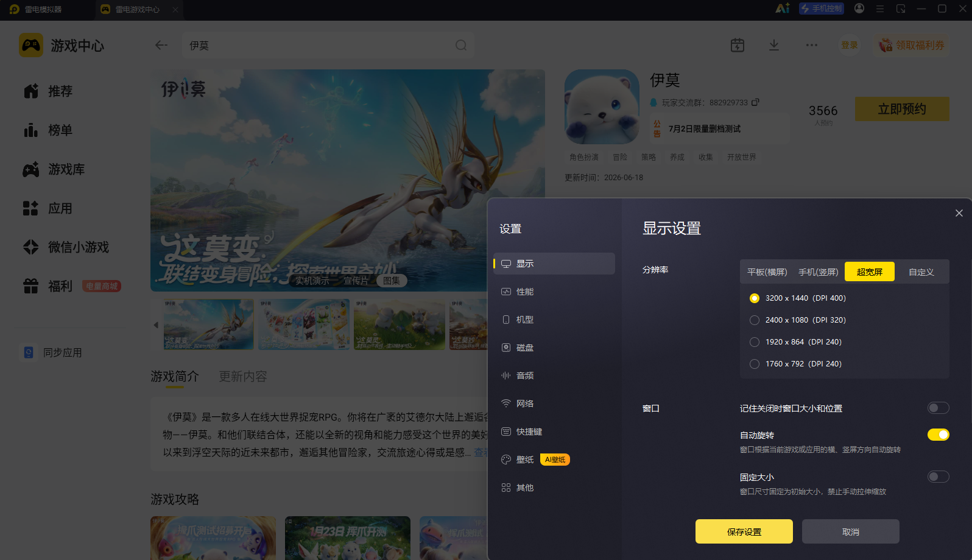Click the 游戏中心 logo icon
The image size is (972, 560).
31,45
